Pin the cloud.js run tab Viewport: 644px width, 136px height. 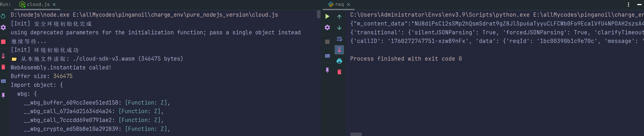coord(3,95)
